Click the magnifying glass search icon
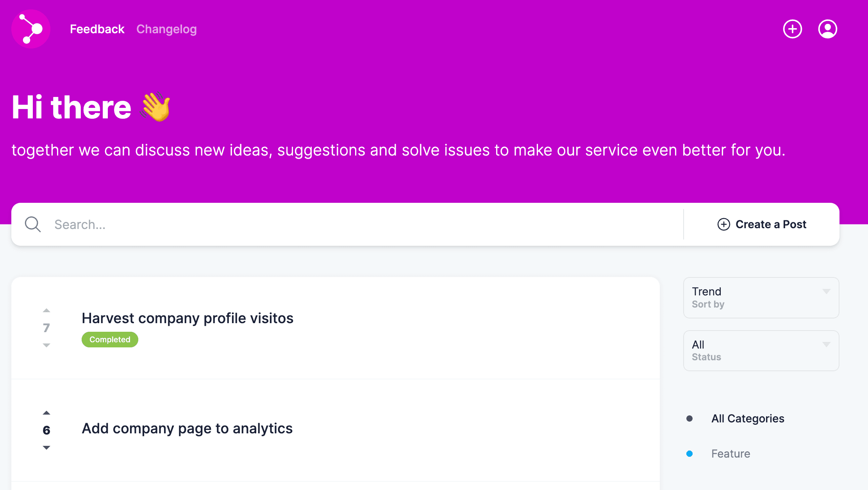This screenshot has width=868, height=490. (x=33, y=224)
